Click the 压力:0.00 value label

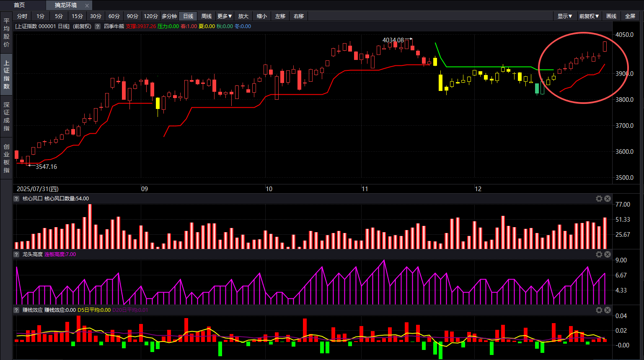[x=168, y=26]
